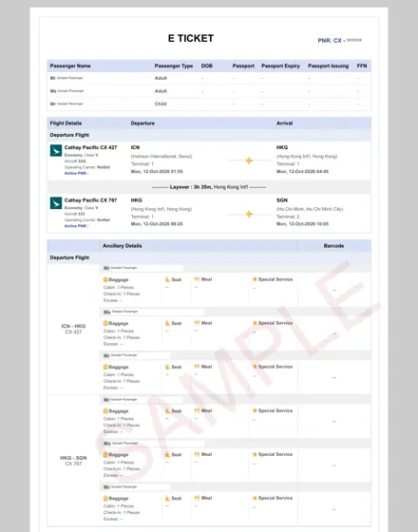Click the Special Service star of third passenger, HKG - SGN
This screenshot has width=418, height=532.
(x=255, y=498)
